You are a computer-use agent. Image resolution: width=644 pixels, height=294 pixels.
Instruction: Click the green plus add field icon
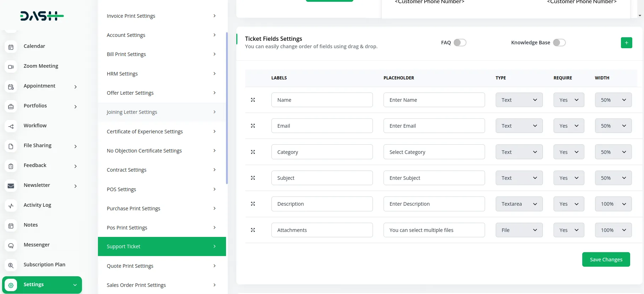[x=626, y=43]
